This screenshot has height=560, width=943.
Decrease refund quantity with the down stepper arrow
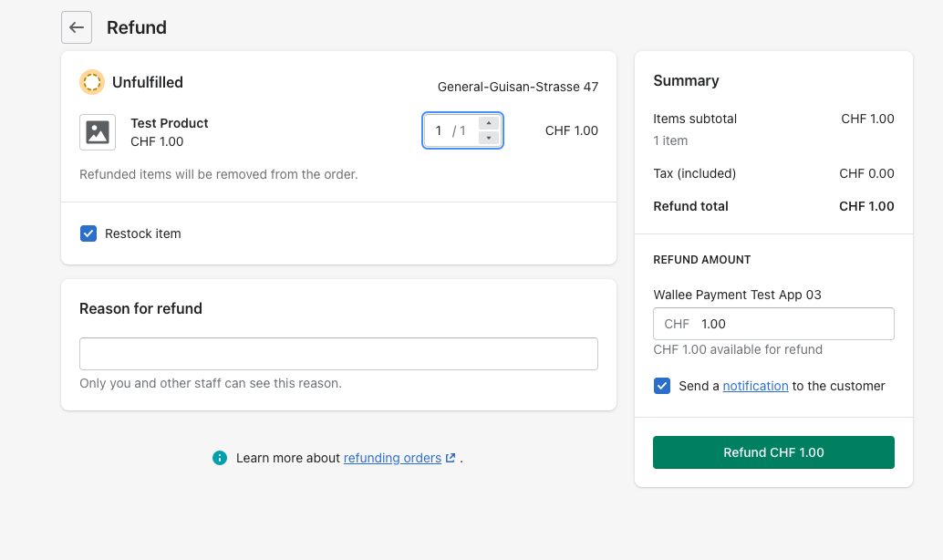[x=489, y=138]
